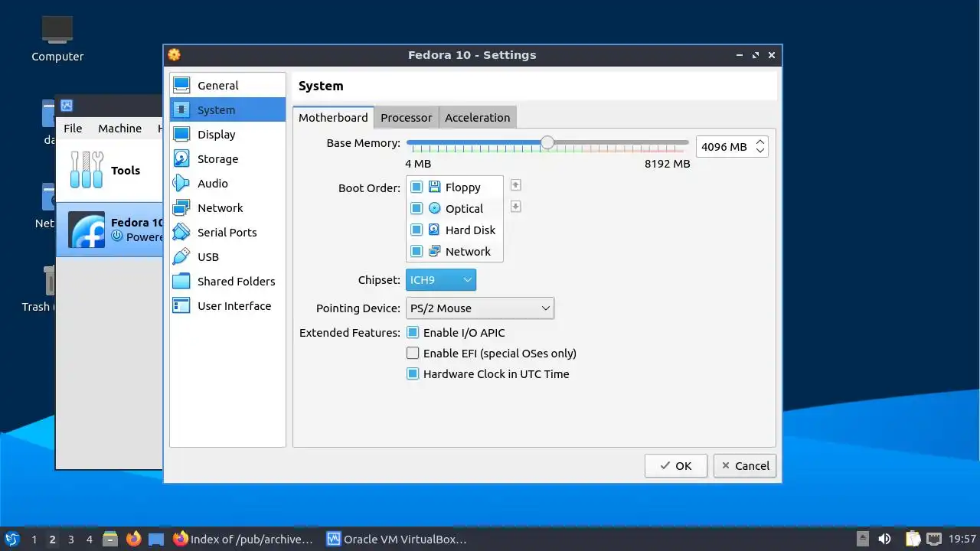The width and height of the screenshot is (980, 551).
Task: Select the Fedora 10 VM icon in Manager
Action: pos(87,230)
